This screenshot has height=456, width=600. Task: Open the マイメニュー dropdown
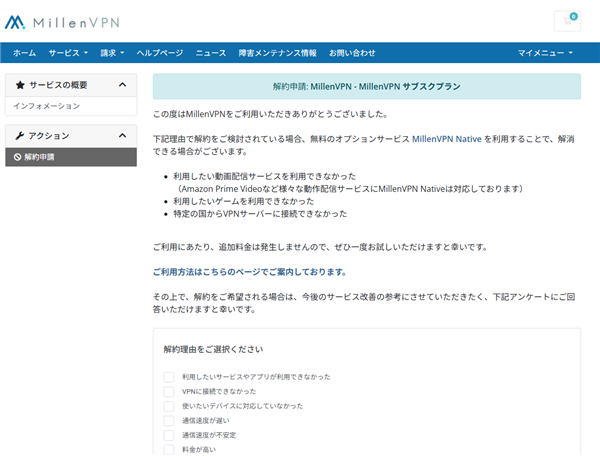(x=545, y=53)
